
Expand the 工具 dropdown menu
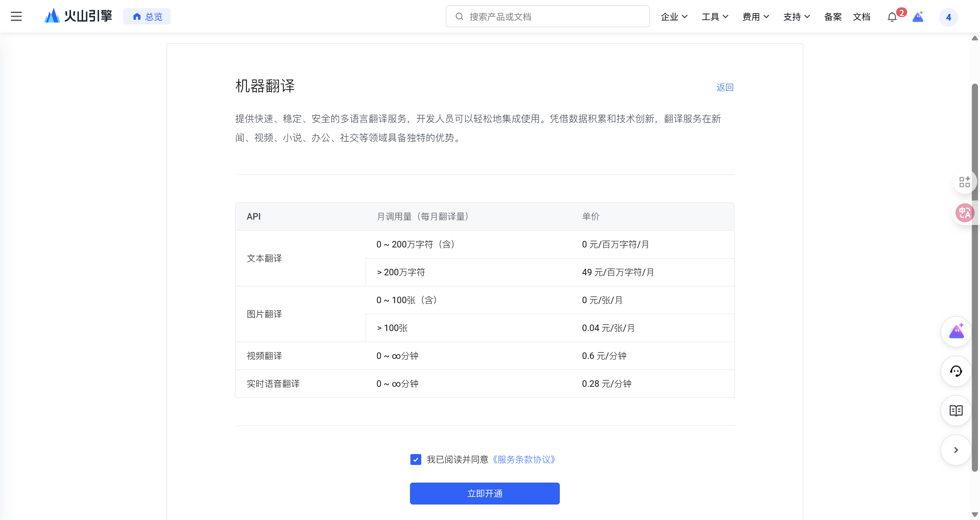coord(715,17)
